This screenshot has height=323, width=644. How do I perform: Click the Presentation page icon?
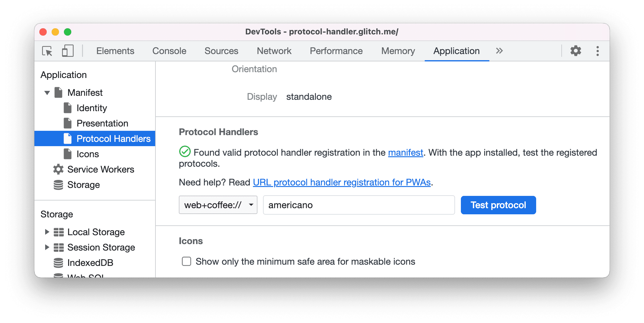coord(68,123)
